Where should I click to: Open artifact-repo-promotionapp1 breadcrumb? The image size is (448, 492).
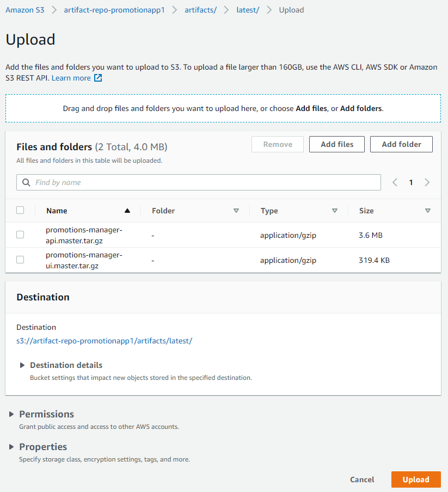[x=114, y=10]
